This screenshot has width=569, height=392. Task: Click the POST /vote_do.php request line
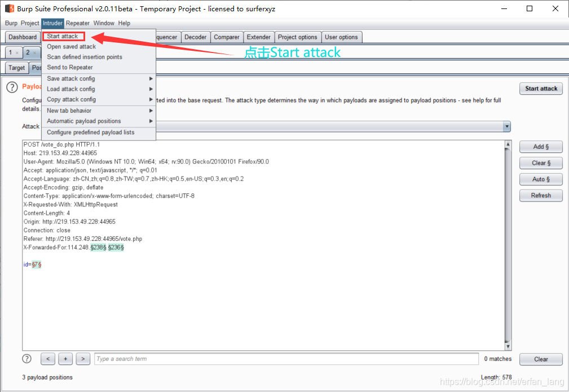tap(61, 144)
